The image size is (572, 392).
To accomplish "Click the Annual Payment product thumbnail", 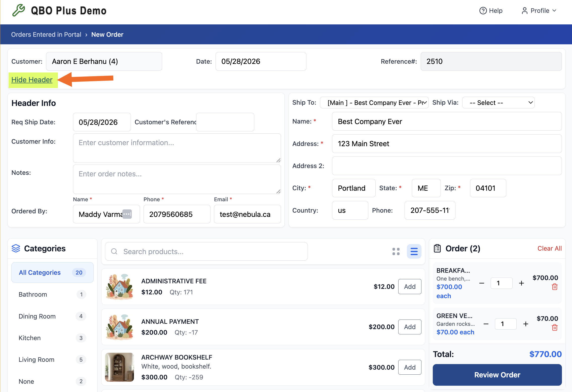I will pos(119,327).
